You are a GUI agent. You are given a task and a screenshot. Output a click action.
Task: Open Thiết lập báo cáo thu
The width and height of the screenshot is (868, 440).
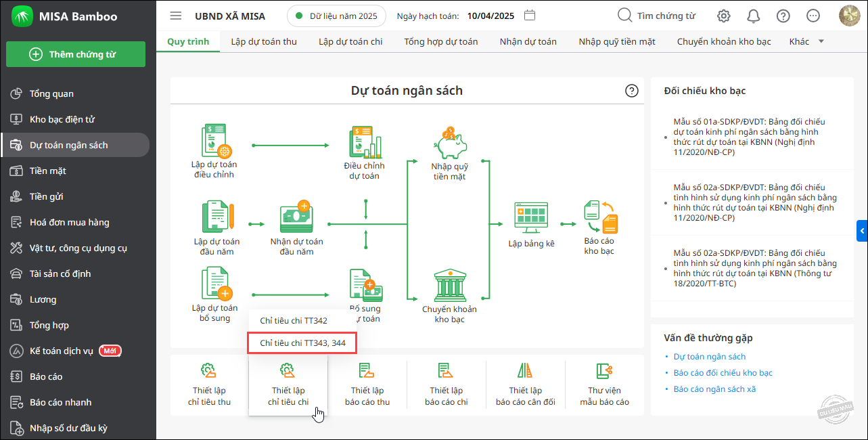point(367,384)
